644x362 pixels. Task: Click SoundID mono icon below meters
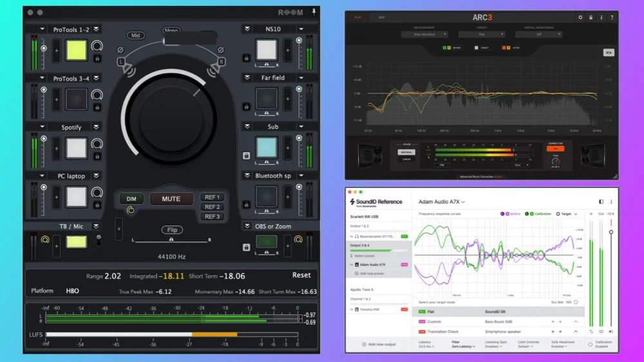click(x=601, y=332)
